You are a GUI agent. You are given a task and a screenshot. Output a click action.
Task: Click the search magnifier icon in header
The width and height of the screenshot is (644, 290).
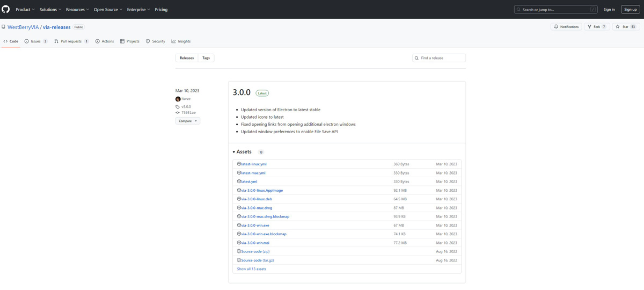point(519,9)
